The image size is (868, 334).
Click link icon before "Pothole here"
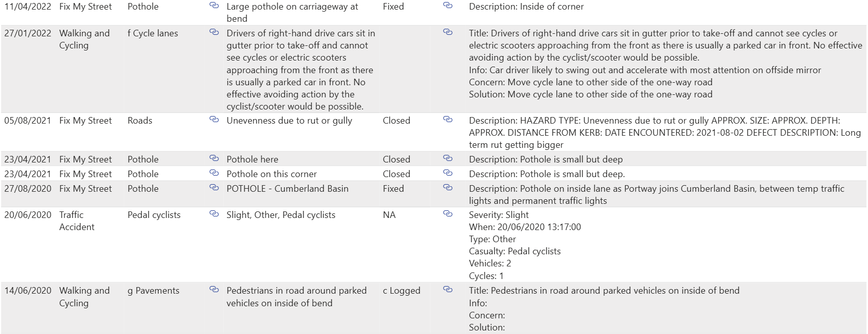click(214, 158)
